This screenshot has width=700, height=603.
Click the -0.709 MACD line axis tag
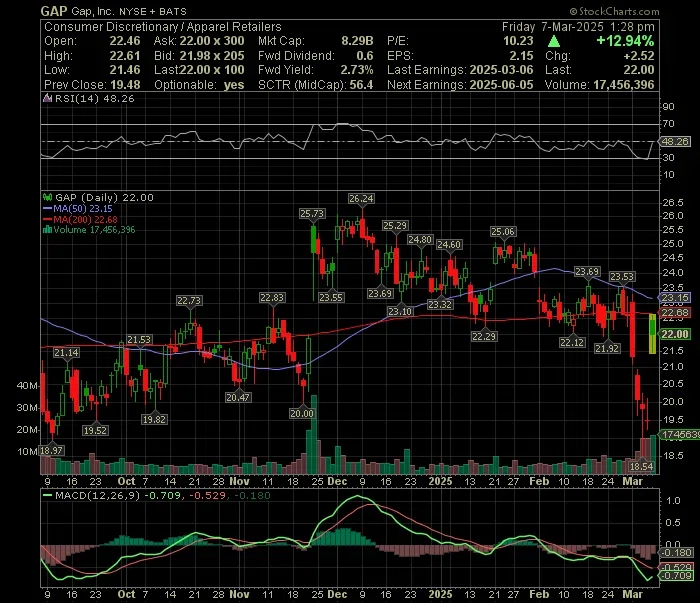coord(676,576)
